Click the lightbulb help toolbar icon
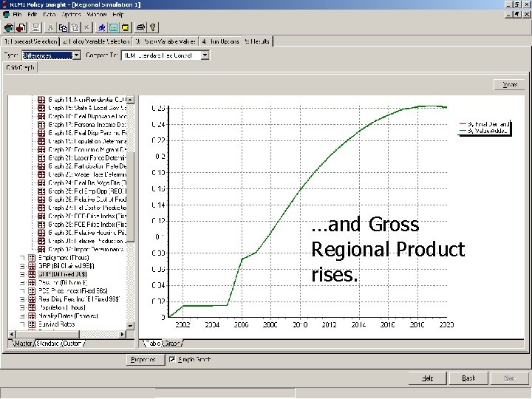Viewport: 532px width, 399px height. coord(153,27)
